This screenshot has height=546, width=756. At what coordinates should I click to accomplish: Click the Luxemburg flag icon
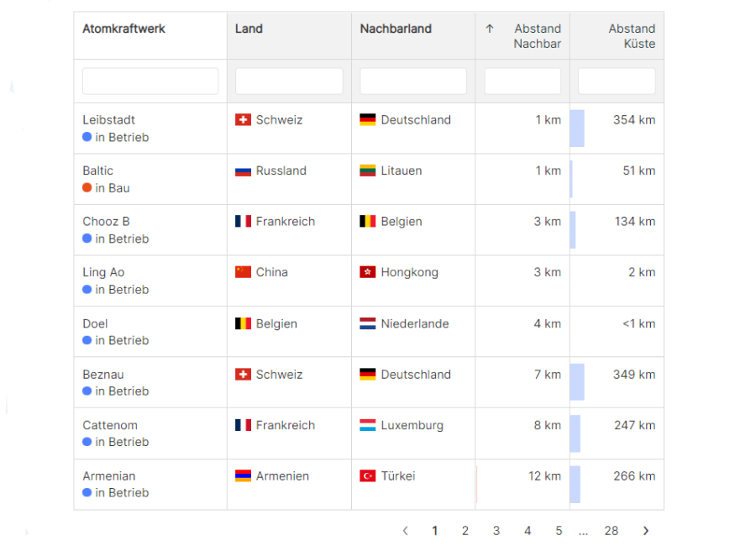pos(367,425)
